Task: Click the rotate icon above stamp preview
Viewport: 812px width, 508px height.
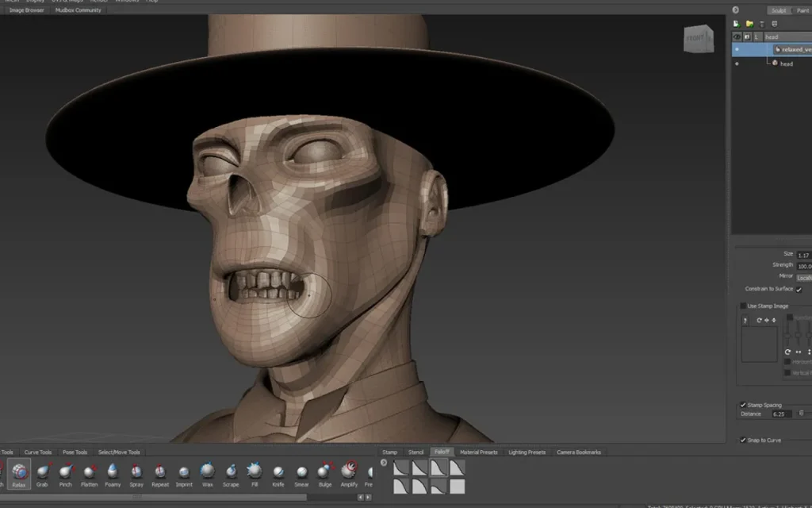Action: tap(759, 321)
